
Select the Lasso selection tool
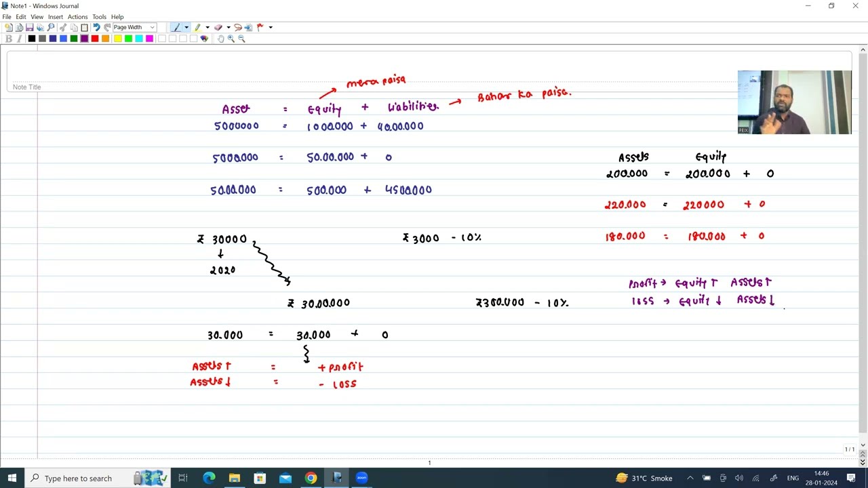click(x=237, y=27)
